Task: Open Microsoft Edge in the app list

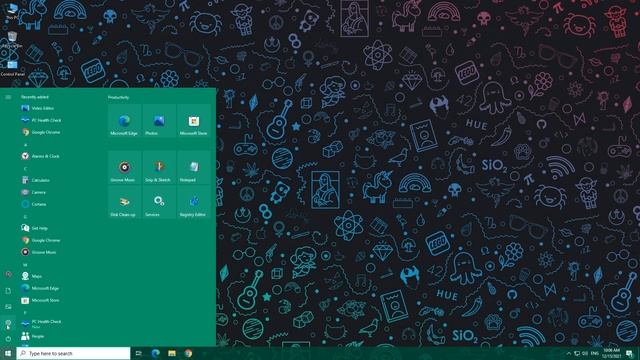Action: [x=59, y=288]
